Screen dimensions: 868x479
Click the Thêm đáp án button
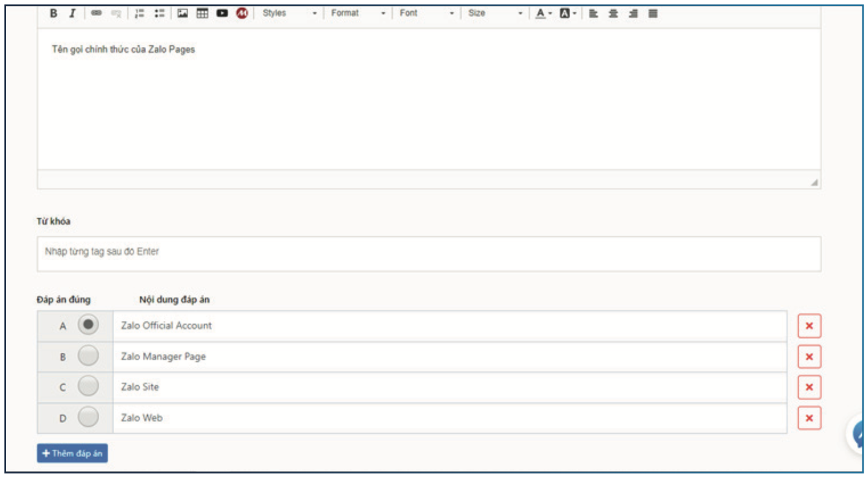tap(72, 453)
